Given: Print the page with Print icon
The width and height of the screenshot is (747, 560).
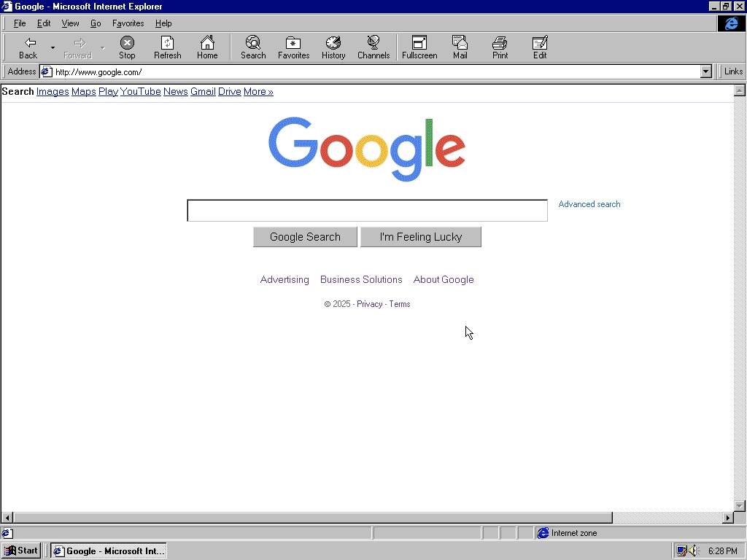Looking at the screenshot, I should pyautogui.click(x=500, y=47).
